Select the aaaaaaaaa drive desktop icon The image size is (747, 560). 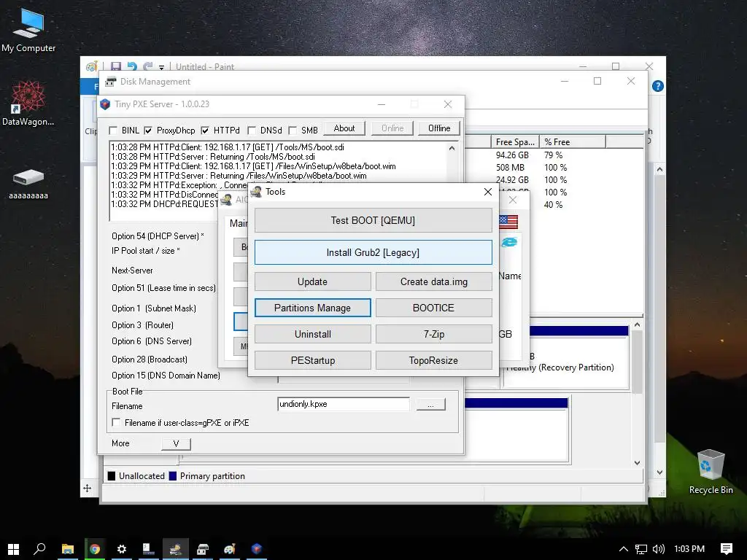point(28,184)
